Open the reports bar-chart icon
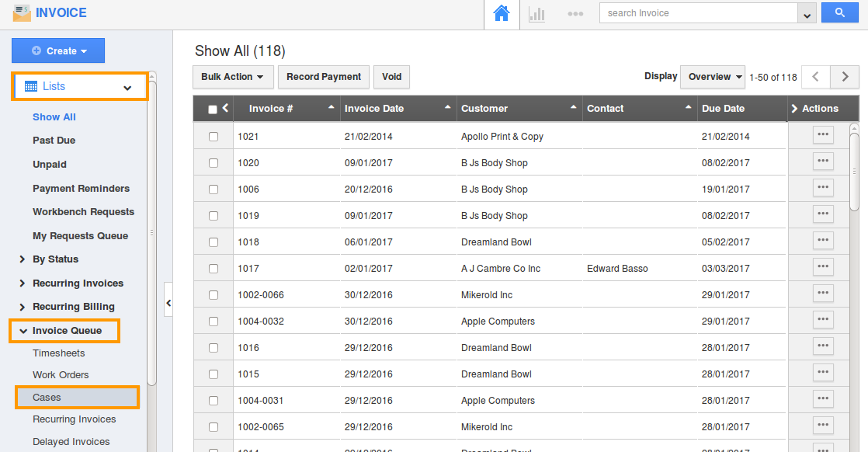The width and height of the screenshot is (868, 452). [536, 12]
